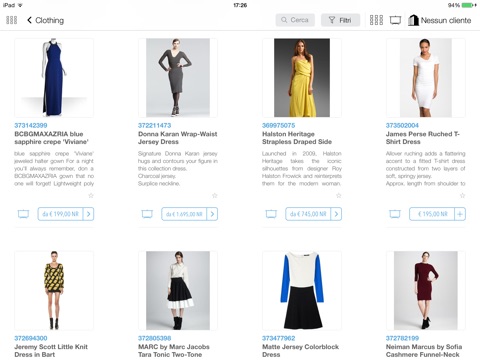480x360 pixels.
Task: Open product code 373502004
Action: pos(402,126)
